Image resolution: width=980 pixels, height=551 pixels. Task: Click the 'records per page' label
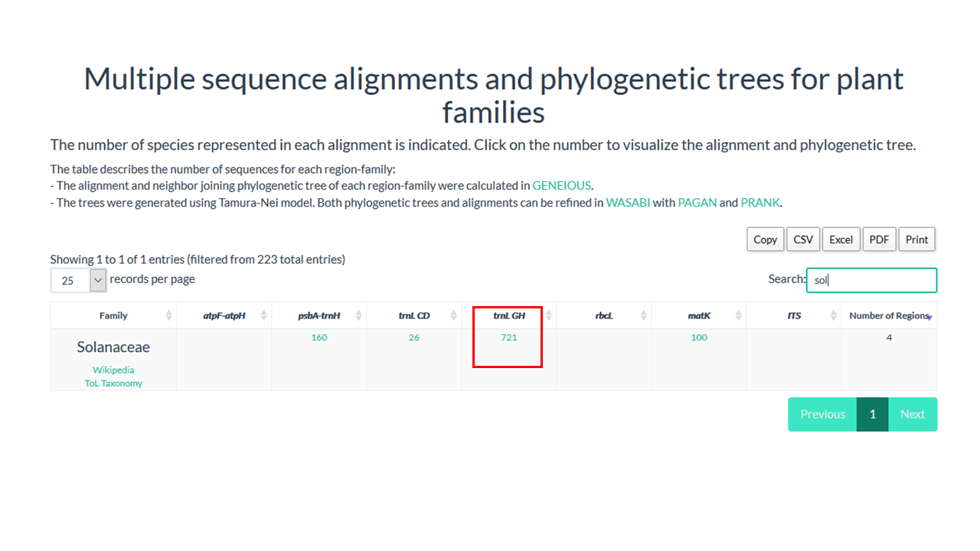[x=152, y=279]
